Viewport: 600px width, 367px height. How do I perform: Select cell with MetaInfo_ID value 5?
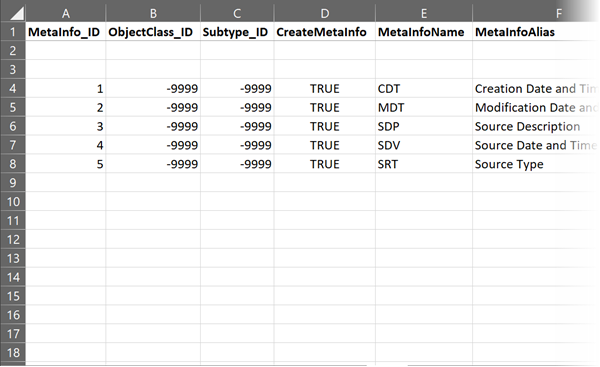[x=66, y=164]
